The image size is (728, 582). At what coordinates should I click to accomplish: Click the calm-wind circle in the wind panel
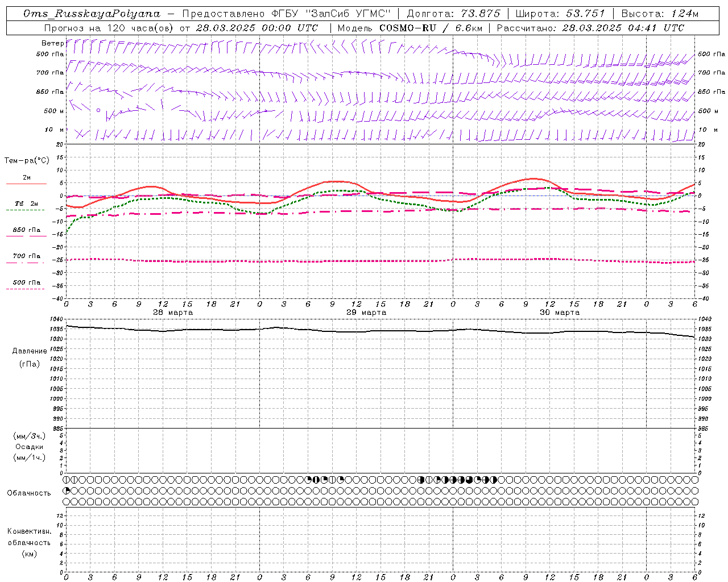pos(98,110)
